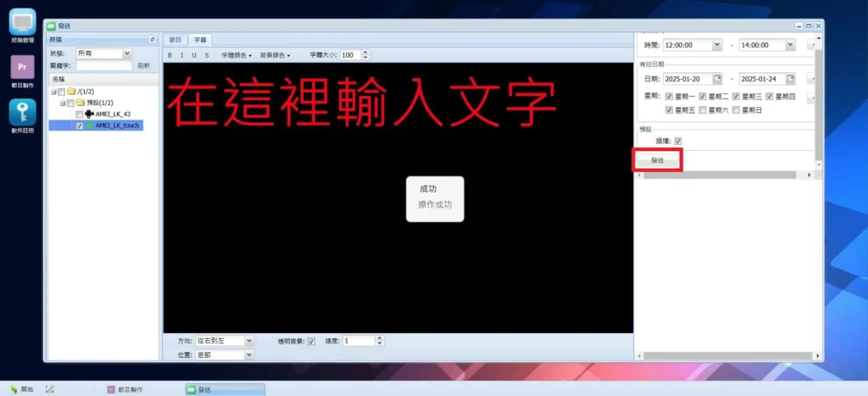Viewport: 868px width, 396px height.
Task: Switch to the 節目 tab
Action: (x=175, y=40)
